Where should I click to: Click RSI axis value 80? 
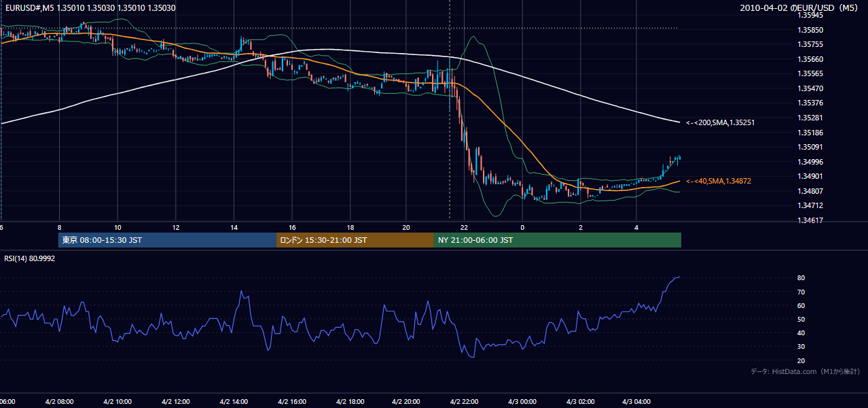[801, 278]
